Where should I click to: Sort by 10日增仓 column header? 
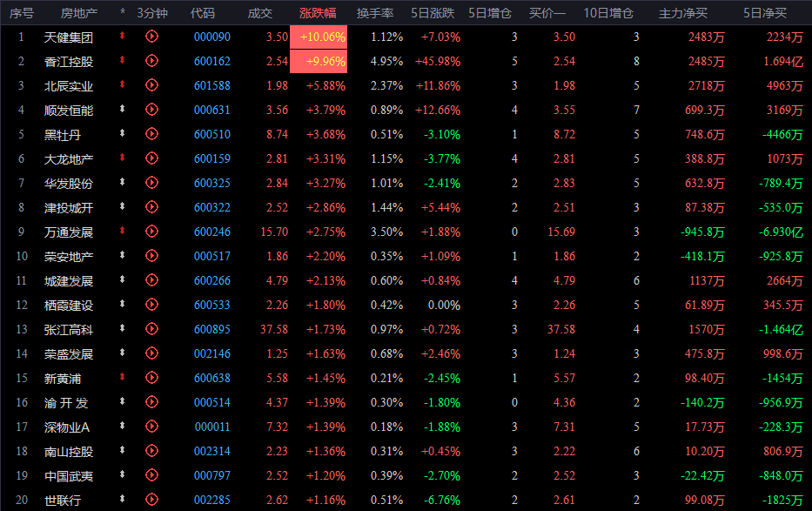pyautogui.click(x=608, y=13)
